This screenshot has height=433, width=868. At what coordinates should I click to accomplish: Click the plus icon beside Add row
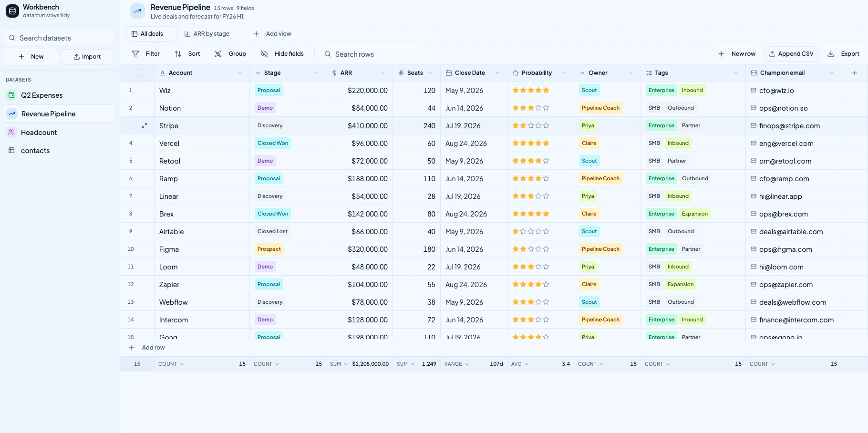click(x=132, y=348)
